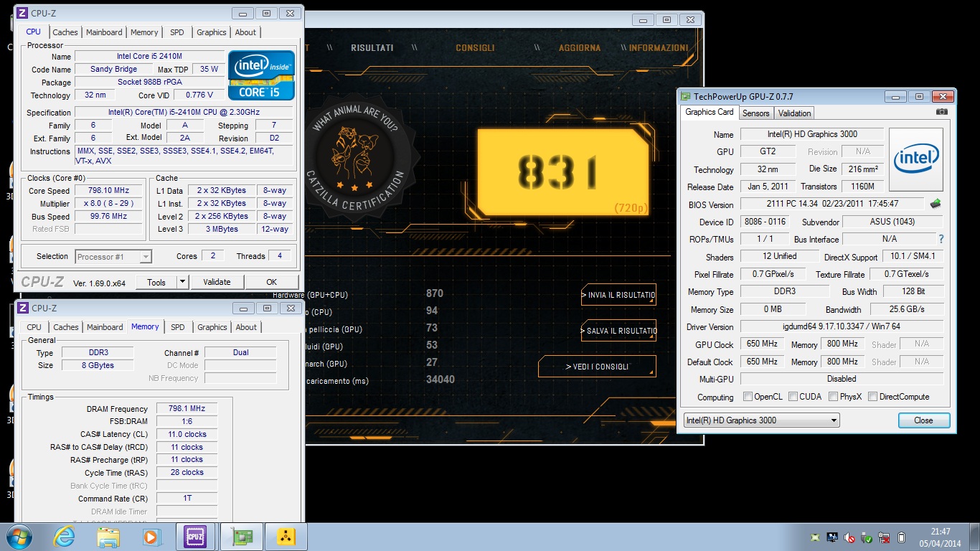Switch to the Sensors tab in GPU-Z
The image size is (980, 551).
755,113
